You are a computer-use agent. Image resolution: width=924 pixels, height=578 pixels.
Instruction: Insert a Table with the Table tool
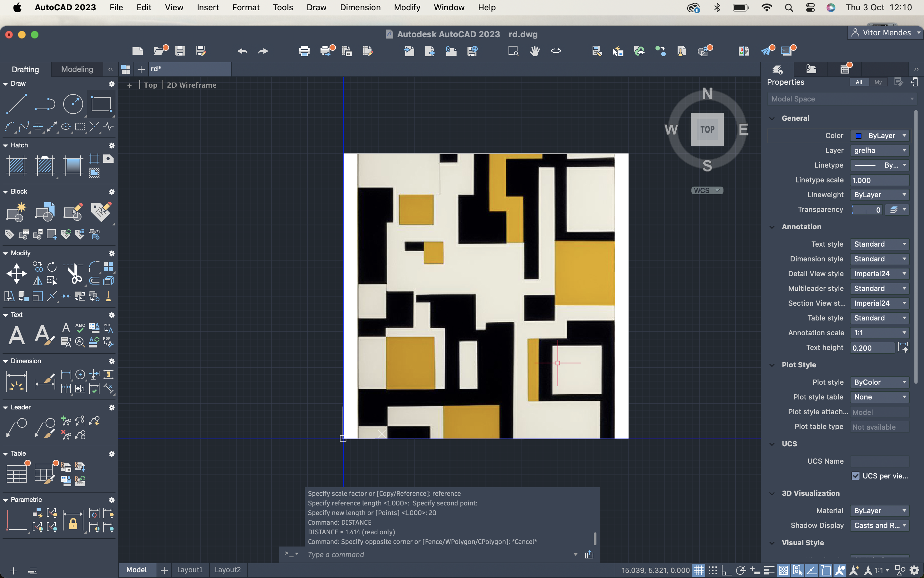16,474
